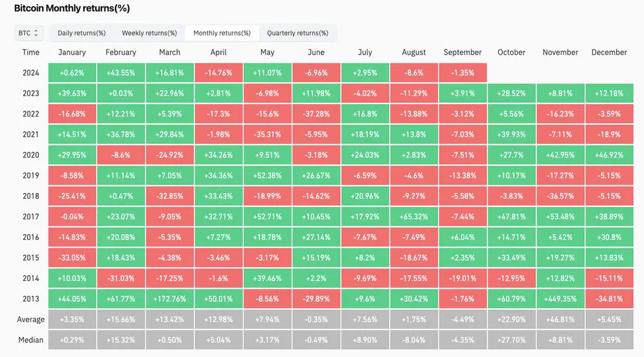This screenshot has height=357, width=644.
Task: Switch to Weekly returns(%) tab
Action: [149, 33]
